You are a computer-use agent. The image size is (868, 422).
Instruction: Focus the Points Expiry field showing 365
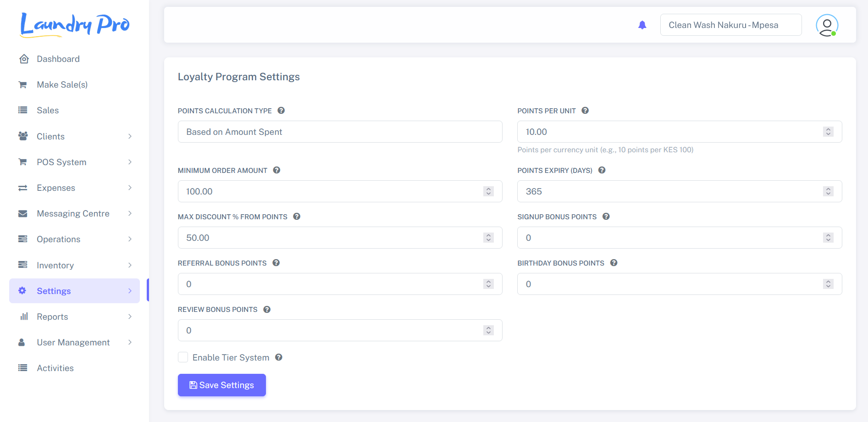(680, 191)
